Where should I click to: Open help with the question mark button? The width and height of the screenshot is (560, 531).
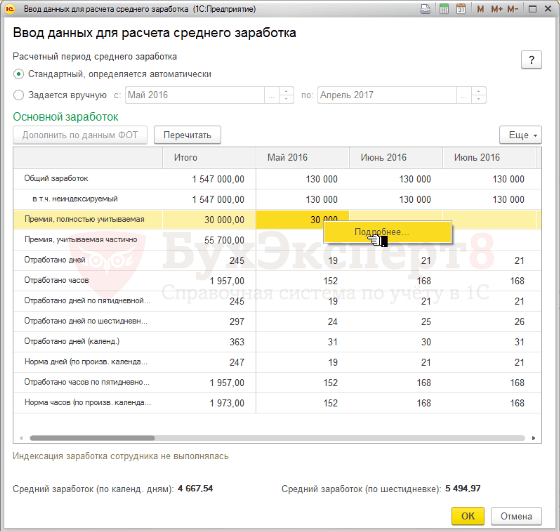531,60
